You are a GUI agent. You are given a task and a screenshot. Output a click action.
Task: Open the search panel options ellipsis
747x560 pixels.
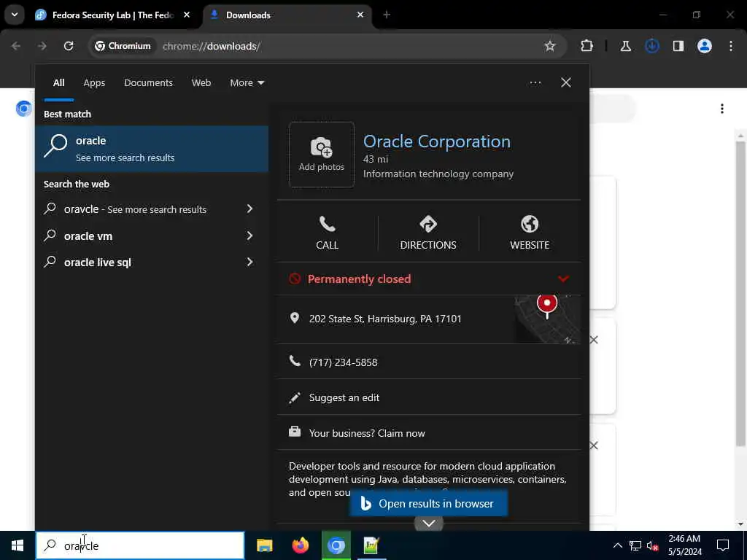click(535, 83)
